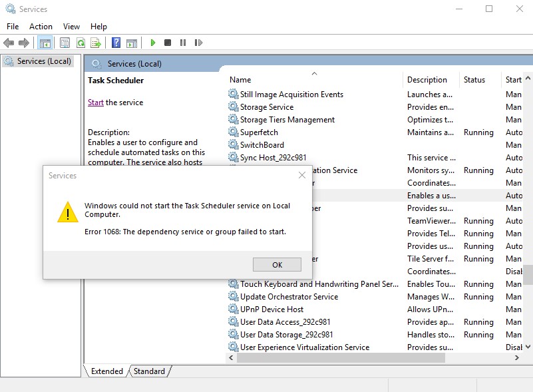Open the Properties toolbar icon

pos(65,43)
